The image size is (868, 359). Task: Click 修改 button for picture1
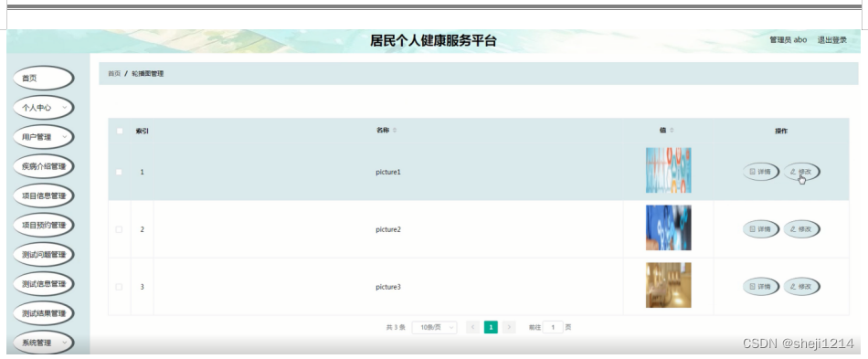(801, 172)
